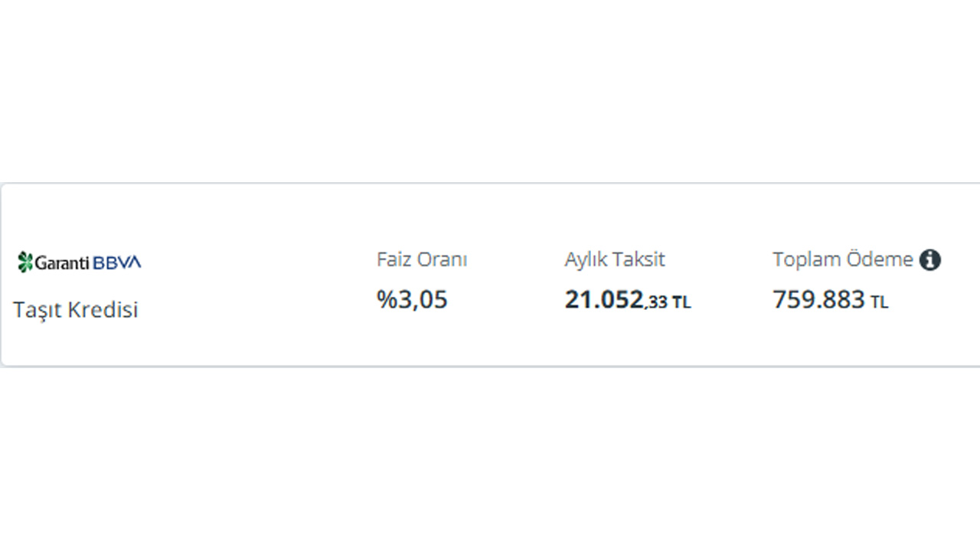Click the Aylık Taksit label
This screenshot has height=551, width=980.
coord(615,260)
